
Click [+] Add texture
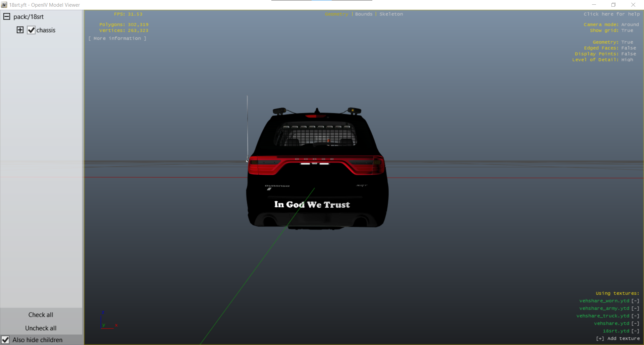click(x=618, y=338)
